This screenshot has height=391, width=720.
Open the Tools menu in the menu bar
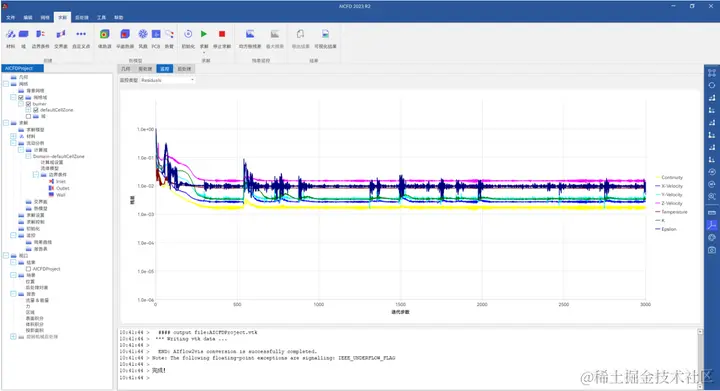(x=101, y=17)
